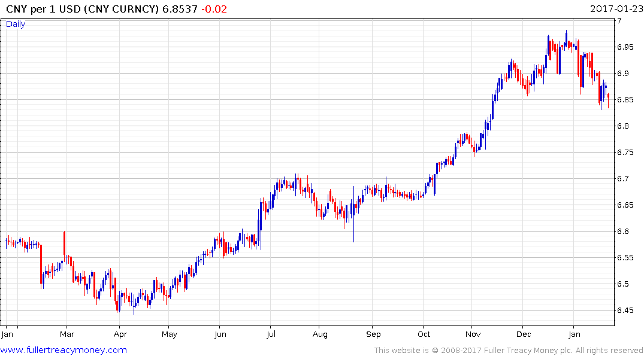The width and height of the screenshot is (644, 359).
Task: Click the 6.45 price axis label
Action: point(625,310)
